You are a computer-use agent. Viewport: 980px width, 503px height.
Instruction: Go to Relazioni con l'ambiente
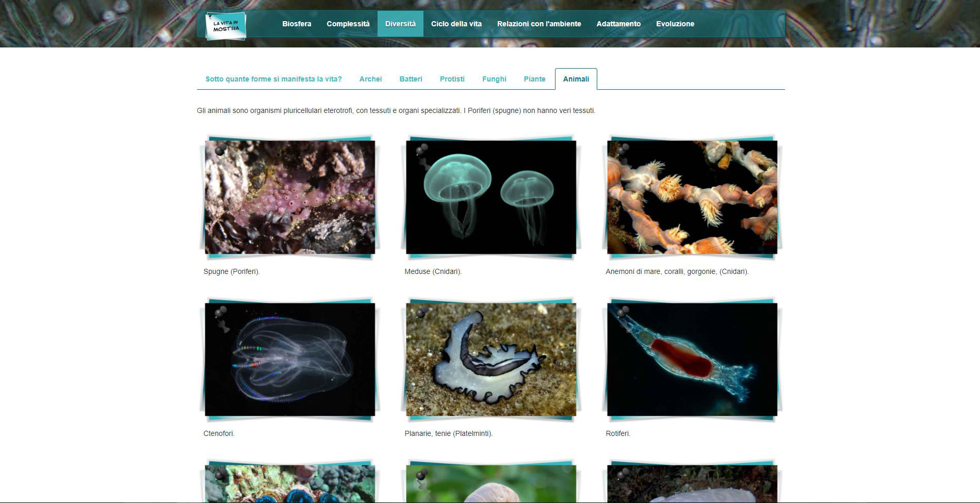539,24
